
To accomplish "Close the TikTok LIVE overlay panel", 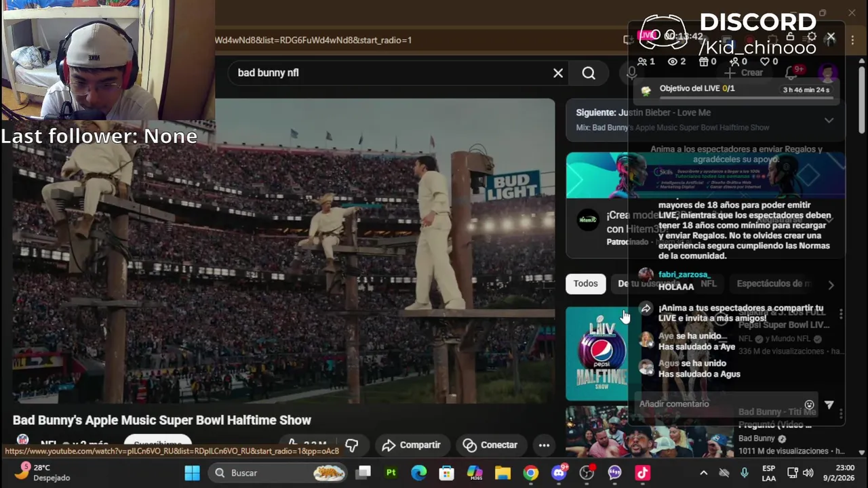I will click(x=831, y=37).
